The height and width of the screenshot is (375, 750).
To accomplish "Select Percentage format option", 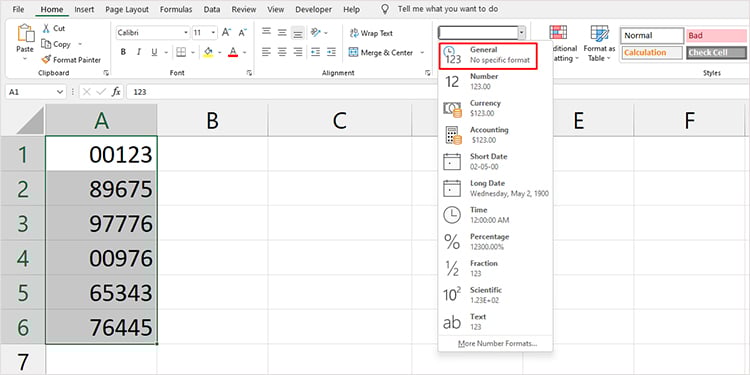I will [495, 242].
